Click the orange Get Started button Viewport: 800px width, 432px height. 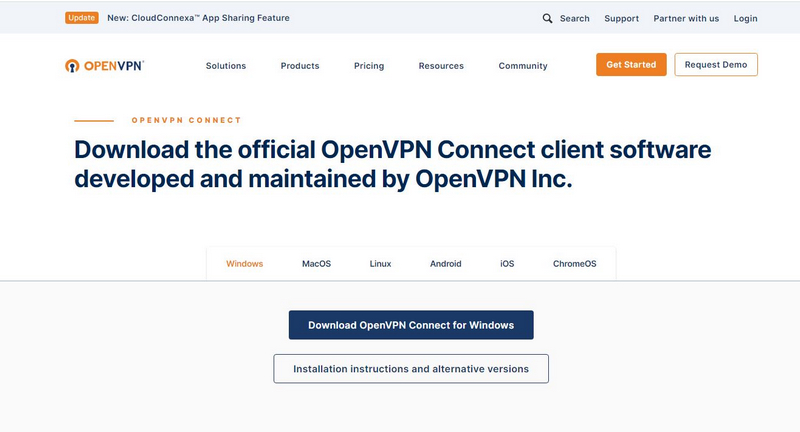coord(631,65)
